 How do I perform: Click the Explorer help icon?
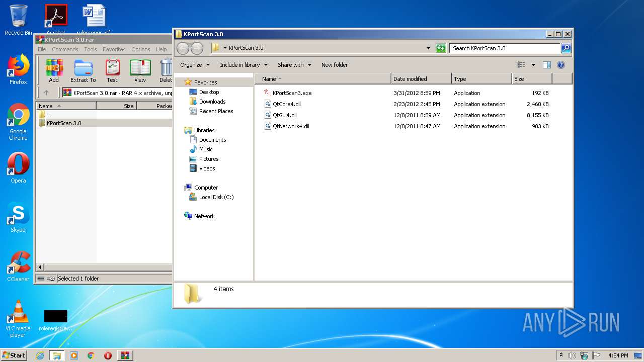pyautogui.click(x=561, y=65)
